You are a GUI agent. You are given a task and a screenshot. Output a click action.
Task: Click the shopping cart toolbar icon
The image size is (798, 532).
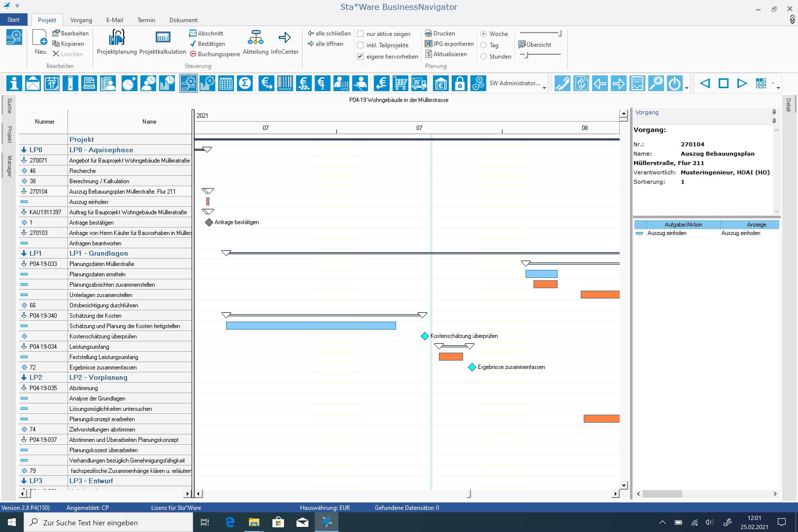(x=400, y=83)
